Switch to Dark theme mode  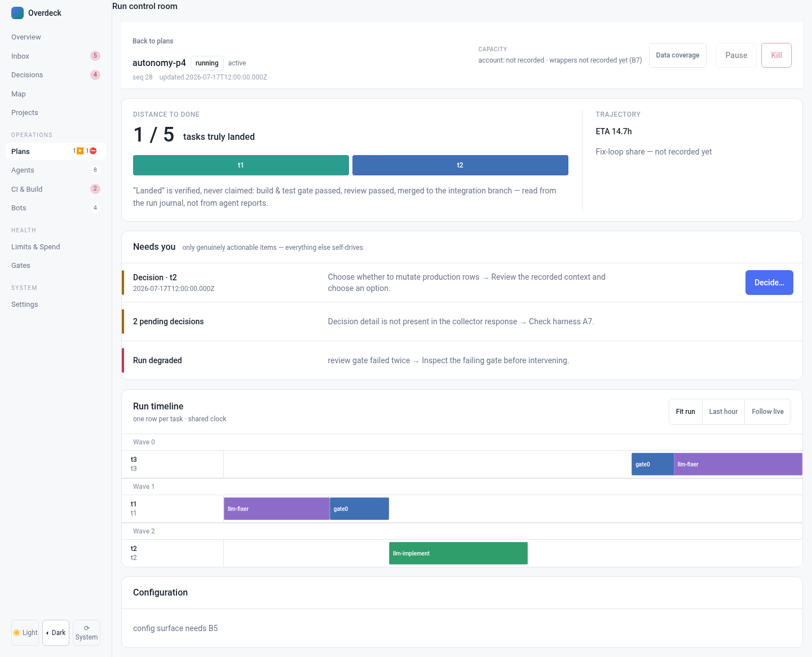(x=56, y=633)
